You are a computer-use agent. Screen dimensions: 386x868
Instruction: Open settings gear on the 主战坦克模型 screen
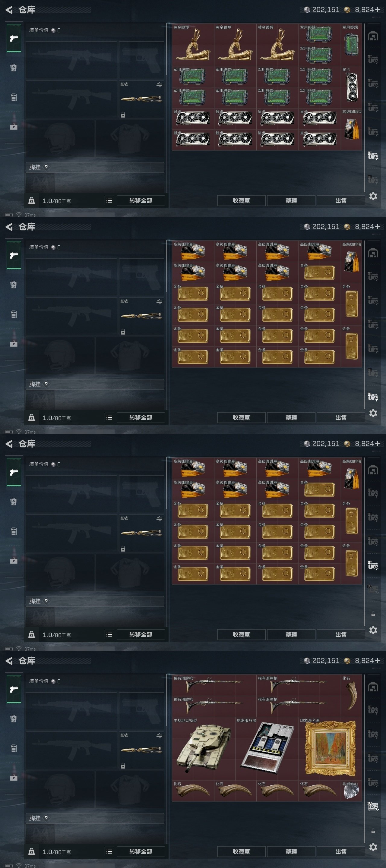373,847
